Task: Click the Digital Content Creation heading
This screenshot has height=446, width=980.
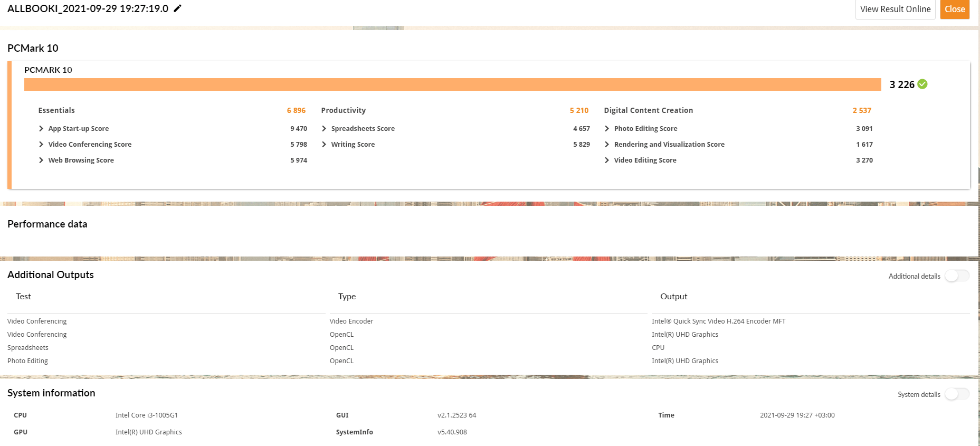Action: click(x=648, y=110)
